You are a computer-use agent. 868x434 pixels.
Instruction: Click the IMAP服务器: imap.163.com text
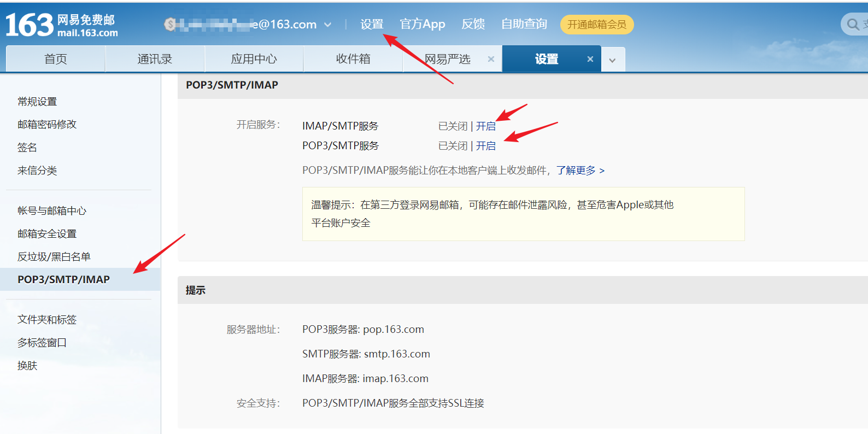[x=365, y=379]
